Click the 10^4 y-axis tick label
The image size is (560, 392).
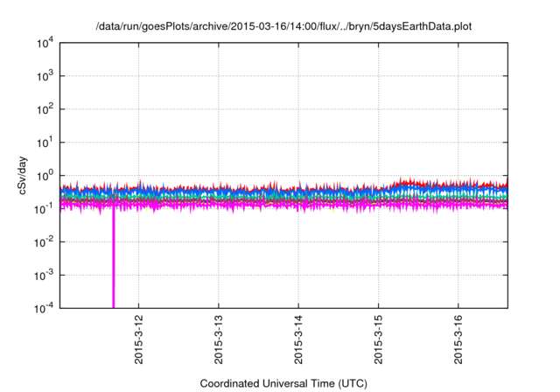point(45,43)
